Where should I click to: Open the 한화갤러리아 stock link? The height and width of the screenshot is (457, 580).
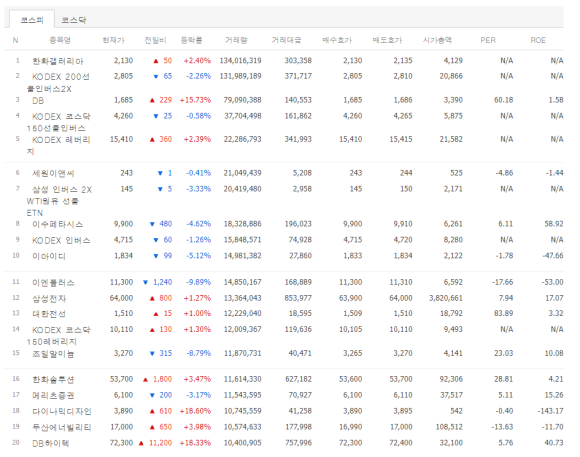point(58,61)
